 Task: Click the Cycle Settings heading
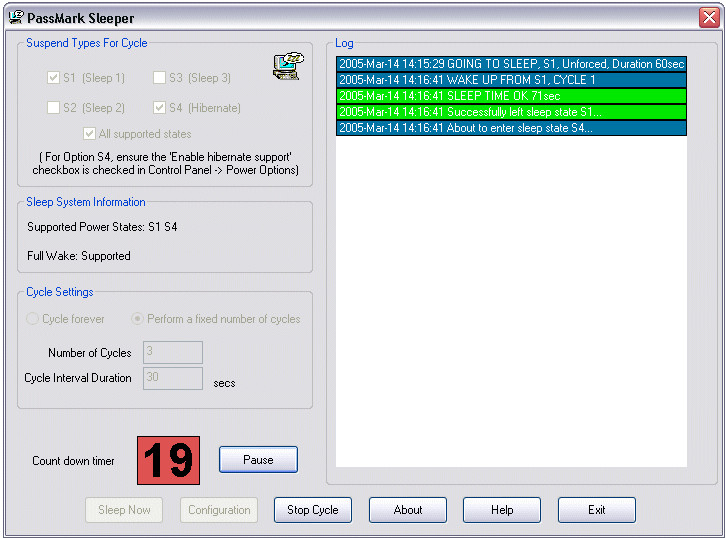pos(60,292)
